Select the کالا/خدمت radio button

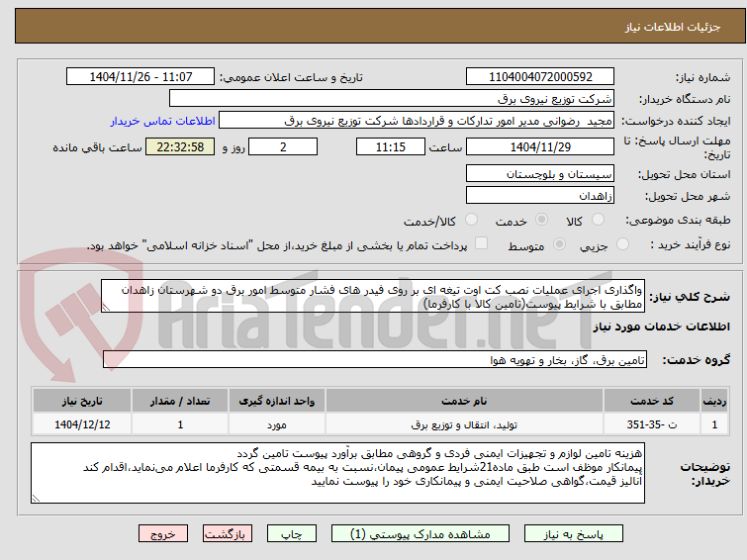471,220
